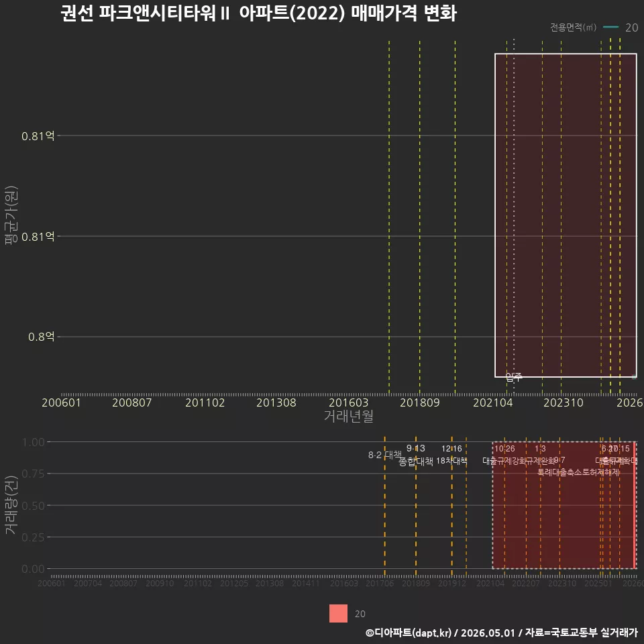Click the chart title 권선 파크앤시티타워Ⅱ 아파트(2022) 매매가격 변화
The image size is (644, 644).
(x=258, y=13)
